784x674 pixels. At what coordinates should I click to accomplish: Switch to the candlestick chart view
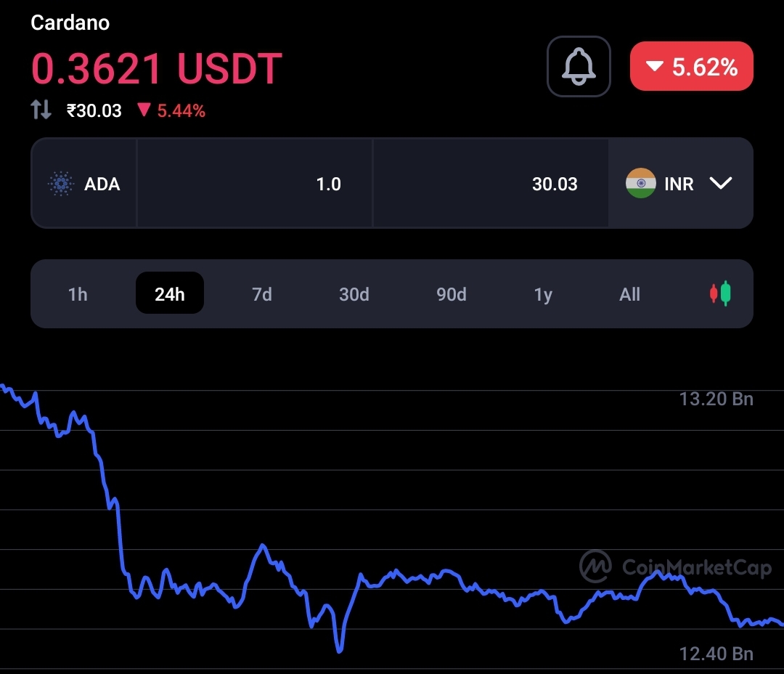(x=720, y=293)
